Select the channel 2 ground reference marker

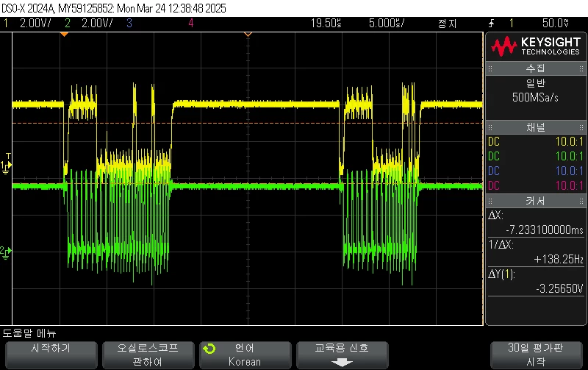click(x=6, y=253)
